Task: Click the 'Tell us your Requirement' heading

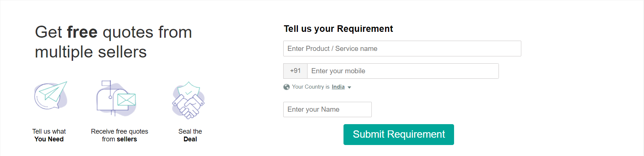Action: [338, 29]
